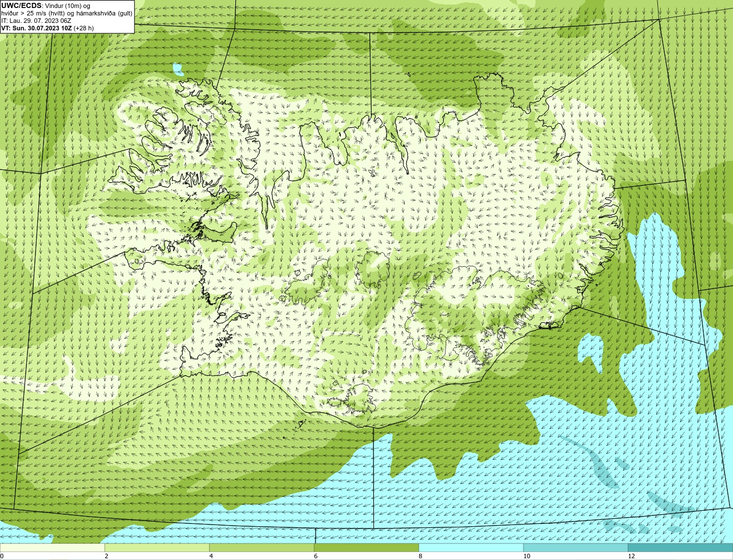Click the "VT: Sun. 30.07.2023 10Z" valid time
Viewport: 733px width, 560px height.
coord(36,28)
